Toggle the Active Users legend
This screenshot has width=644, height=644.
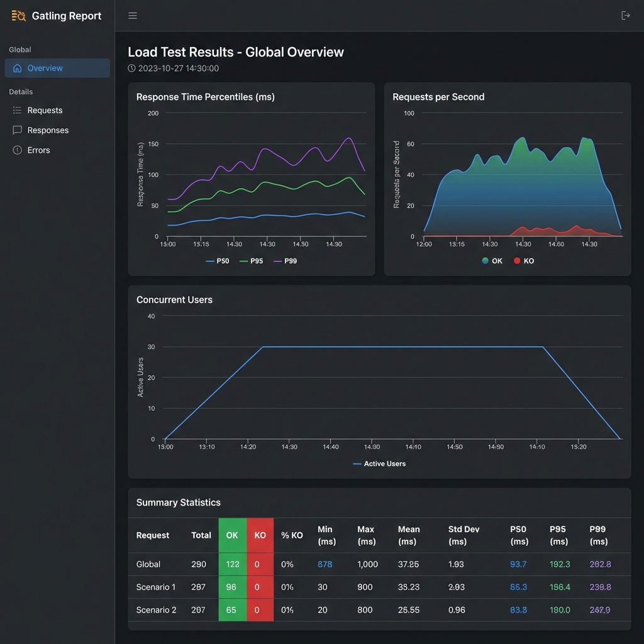[379, 464]
